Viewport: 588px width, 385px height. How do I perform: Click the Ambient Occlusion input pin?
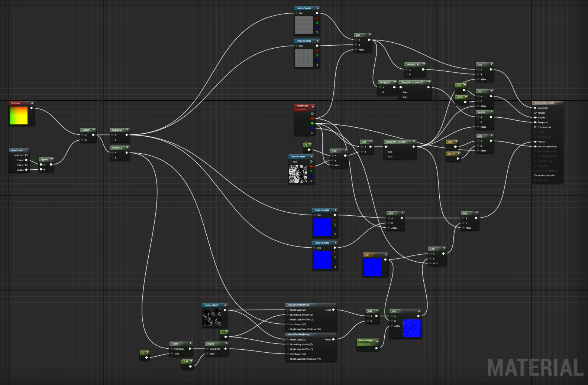point(535,176)
